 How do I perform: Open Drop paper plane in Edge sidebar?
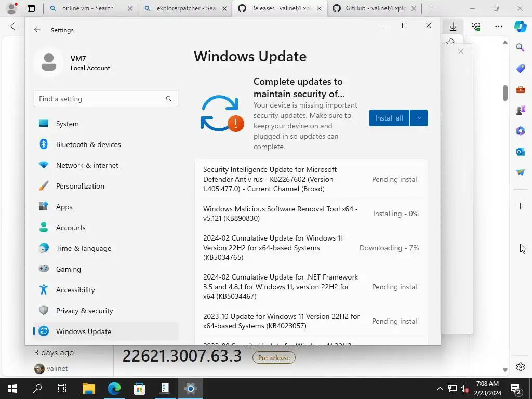[x=520, y=172]
